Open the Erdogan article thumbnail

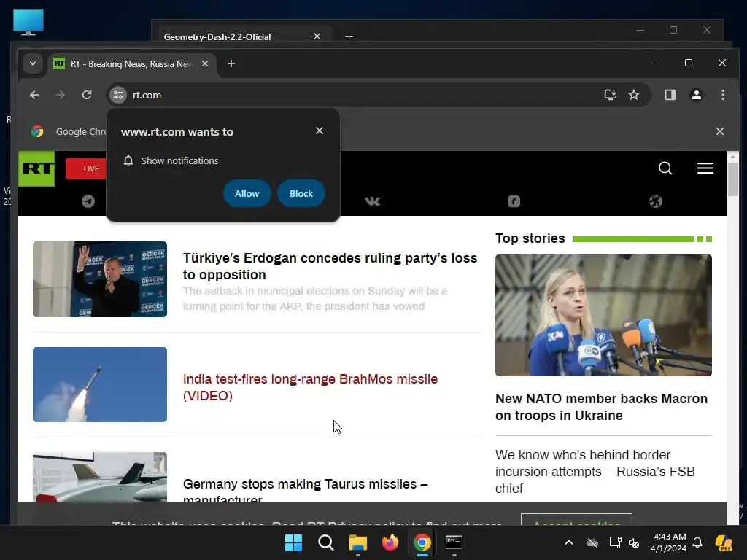coord(100,279)
